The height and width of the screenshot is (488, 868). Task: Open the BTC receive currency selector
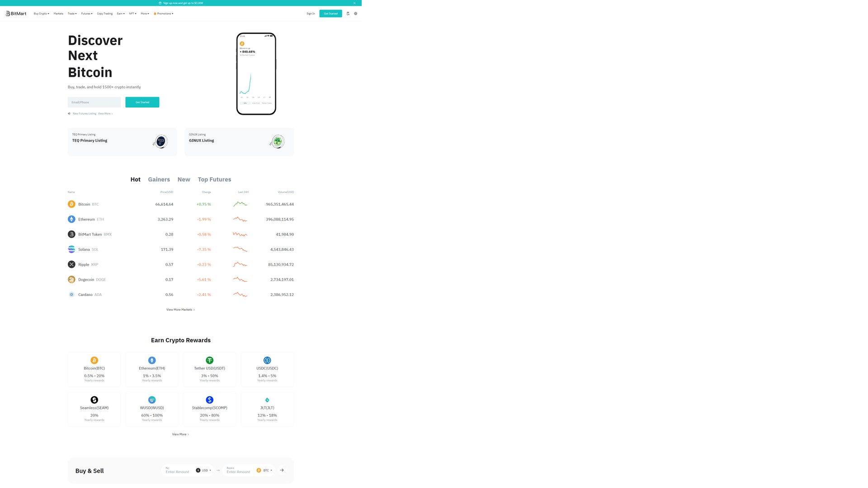[x=264, y=470]
